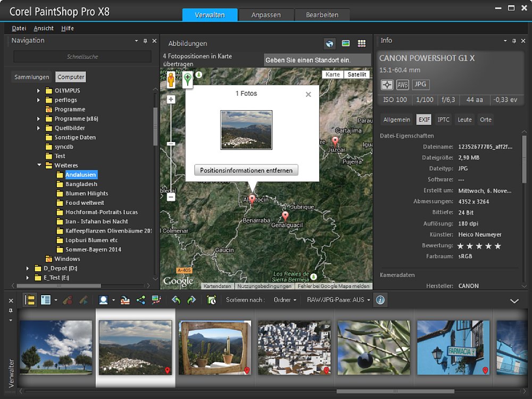Click the green add-location pin icon
The height and width of the screenshot is (399, 532).
188,80
